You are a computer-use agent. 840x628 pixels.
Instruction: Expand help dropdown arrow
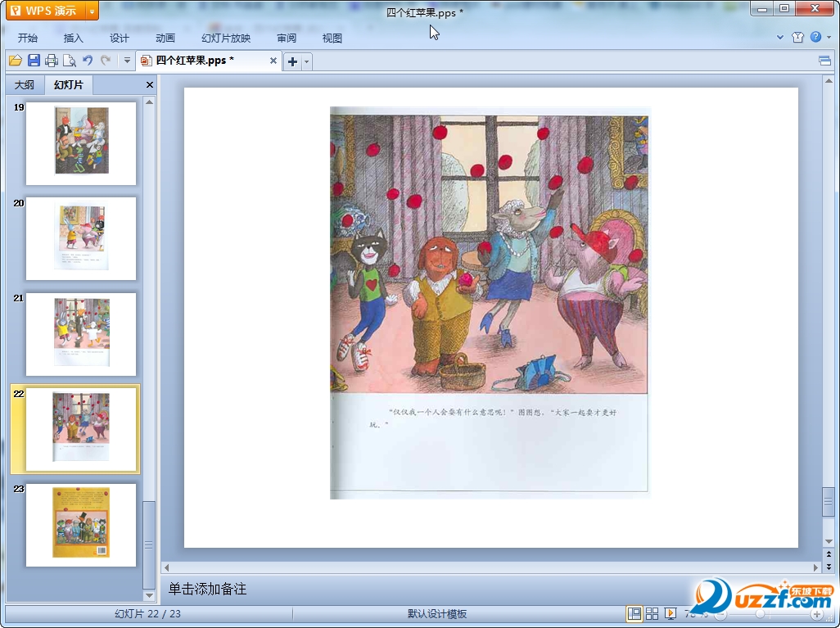click(829, 38)
